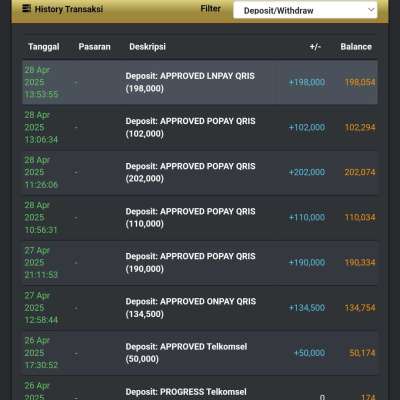The width and height of the screenshot is (400, 400).
Task: Click the 28 Apr 2025 13:06:34 date
Action: pos(41,127)
